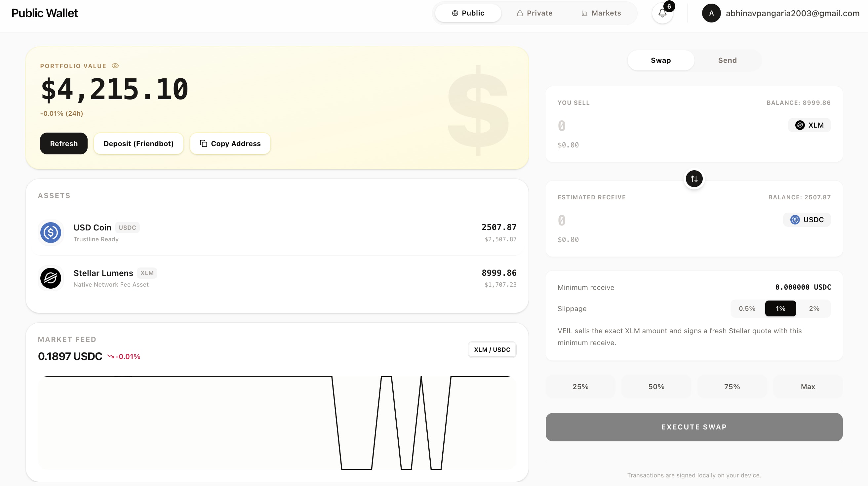Click the Estimated Receive amount field
Screen dimensions: 868x486
pyautogui.click(x=667, y=221)
